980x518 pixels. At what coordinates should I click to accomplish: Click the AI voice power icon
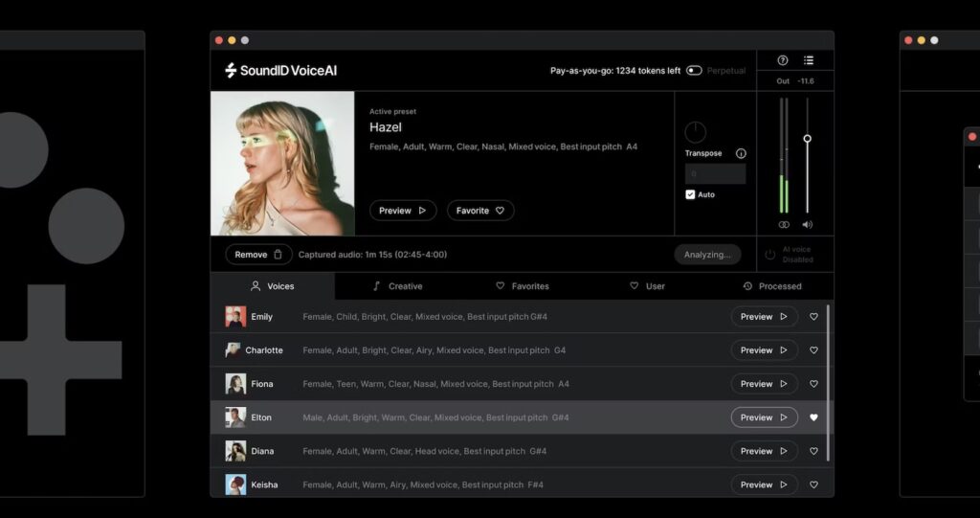770,255
